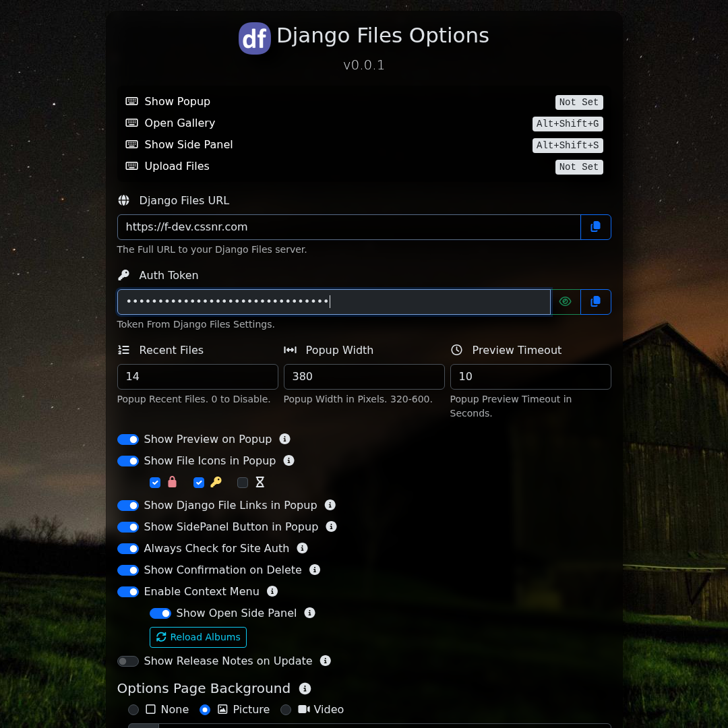Click info icon beside Show File Icons in Popup
This screenshot has height=728, width=728.
coord(289,460)
